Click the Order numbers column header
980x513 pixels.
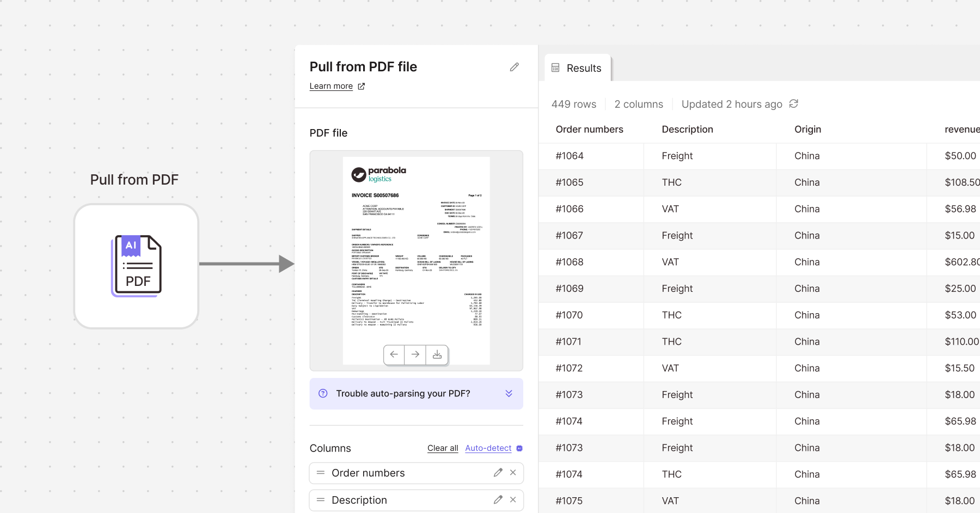coord(590,130)
